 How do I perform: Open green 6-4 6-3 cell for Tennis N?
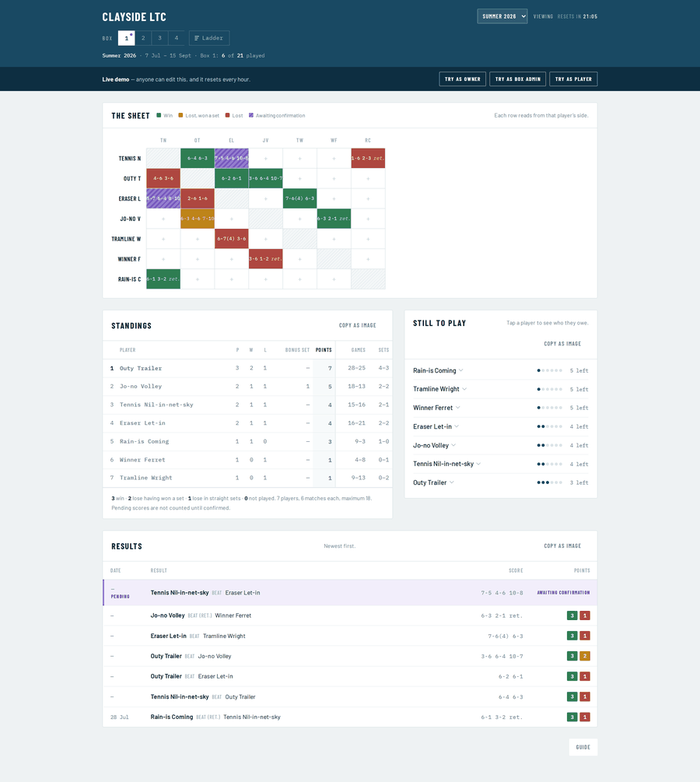click(x=198, y=159)
